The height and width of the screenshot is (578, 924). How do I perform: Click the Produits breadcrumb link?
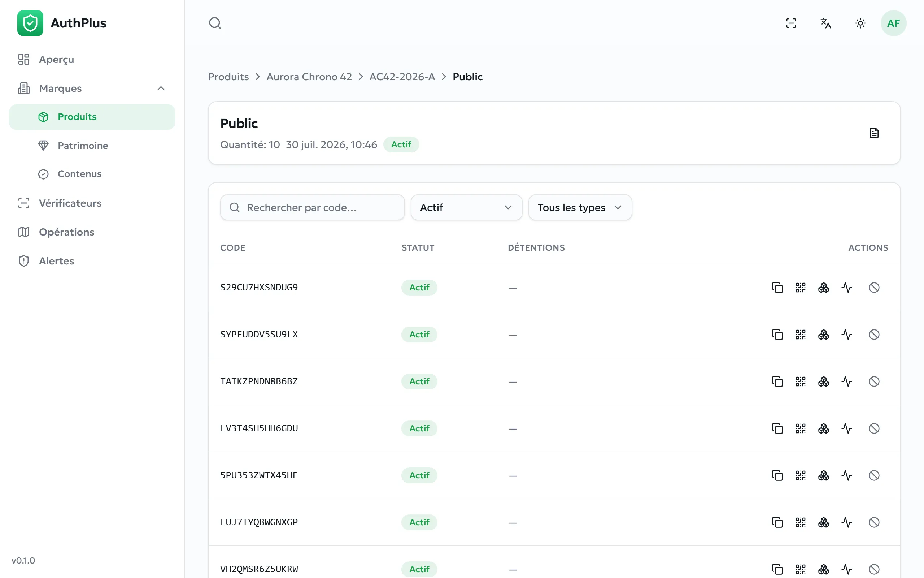[x=228, y=77]
